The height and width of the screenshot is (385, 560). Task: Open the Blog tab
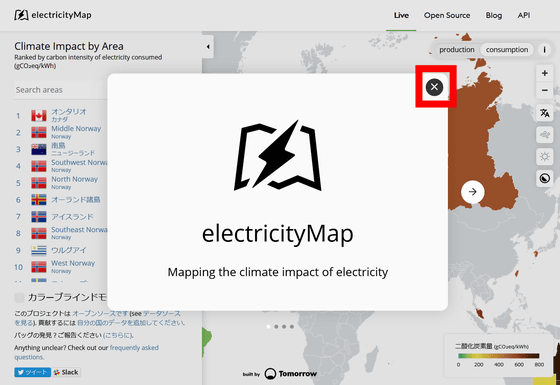[x=494, y=15]
